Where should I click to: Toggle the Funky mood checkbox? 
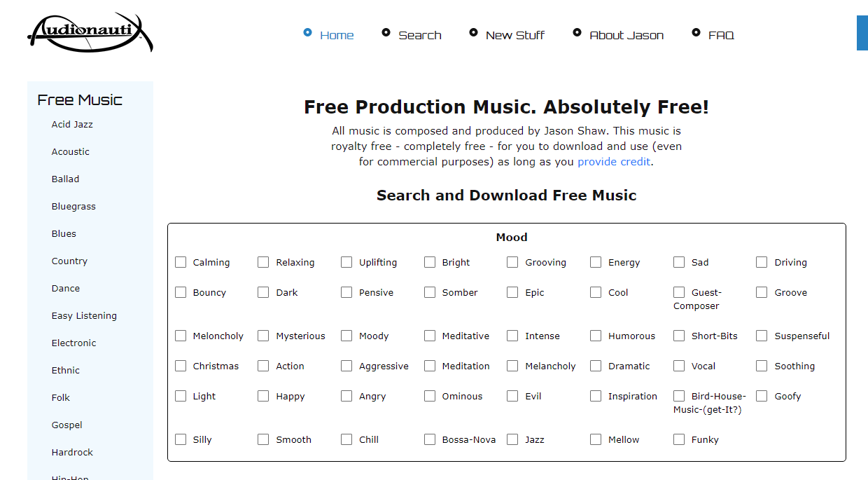[x=679, y=439]
